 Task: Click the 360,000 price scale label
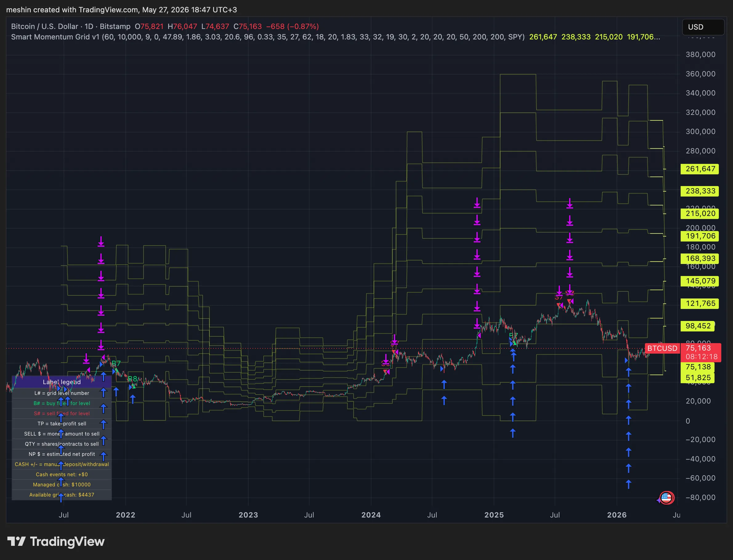pyautogui.click(x=700, y=74)
